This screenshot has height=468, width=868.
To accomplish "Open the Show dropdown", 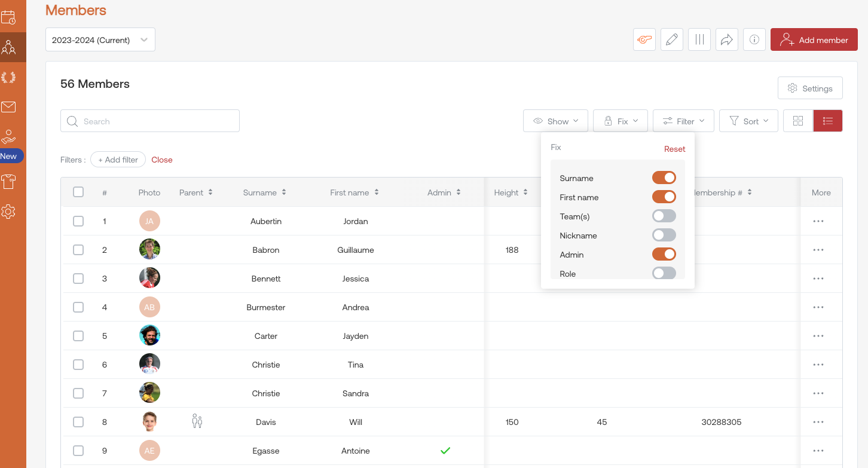I will (x=555, y=121).
